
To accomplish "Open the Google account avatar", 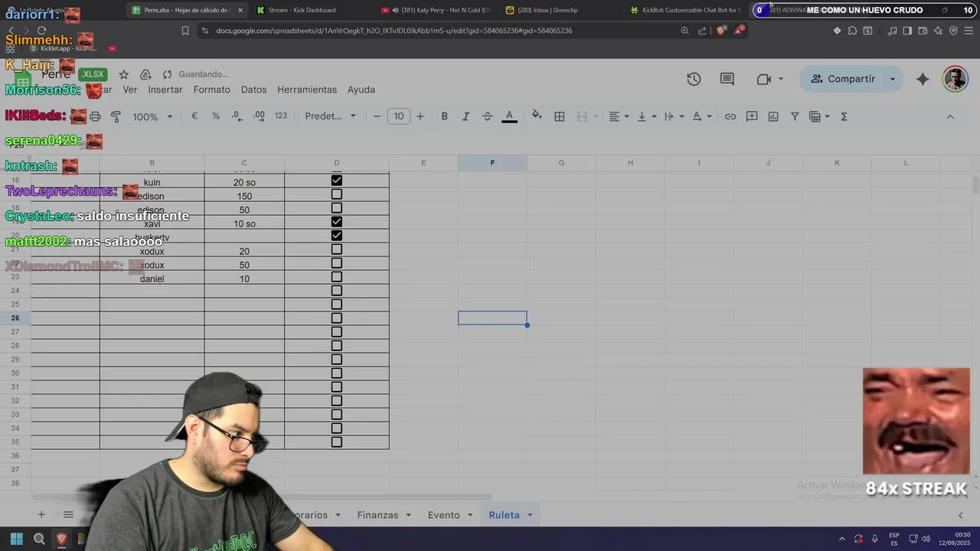I will 955,79.
